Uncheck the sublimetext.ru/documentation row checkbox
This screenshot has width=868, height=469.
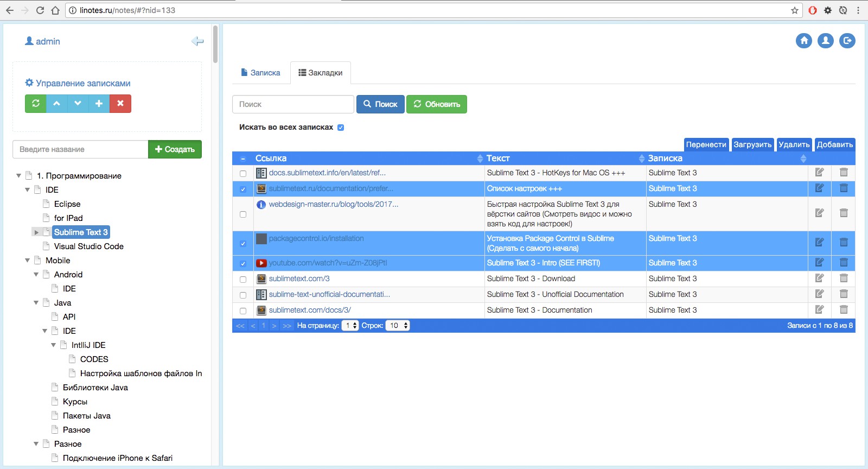(243, 189)
